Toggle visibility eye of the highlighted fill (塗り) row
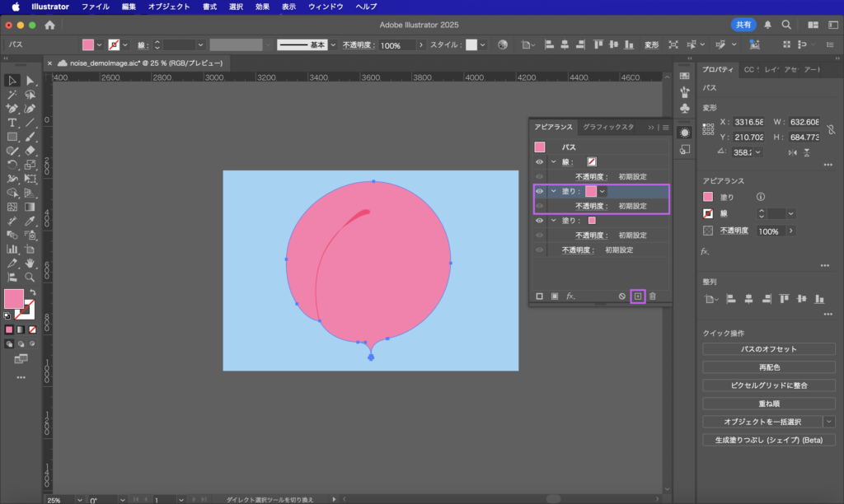This screenshot has width=844, height=504. pyautogui.click(x=539, y=191)
